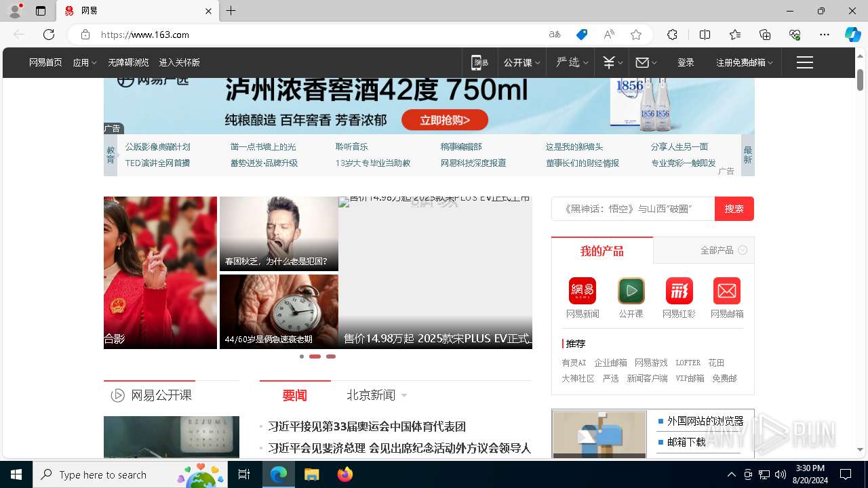Go to 网易首页 in navbar
Screen dimensions: 868x488
pyautogui.click(x=45, y=62)
